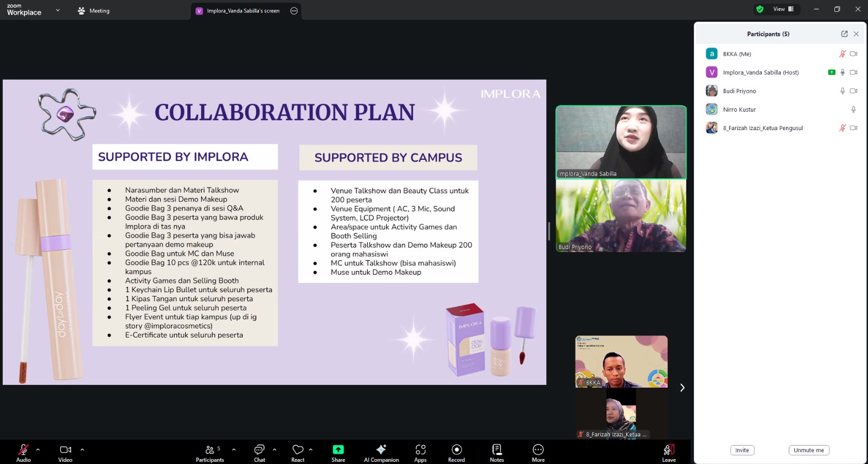Screen dimensions: 868x464
Task: Open the View layout menu
Action: [783, 9]
